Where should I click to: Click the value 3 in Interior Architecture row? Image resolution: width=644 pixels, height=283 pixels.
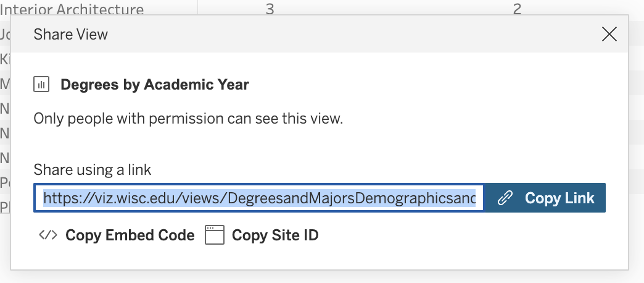coord(270,9)
